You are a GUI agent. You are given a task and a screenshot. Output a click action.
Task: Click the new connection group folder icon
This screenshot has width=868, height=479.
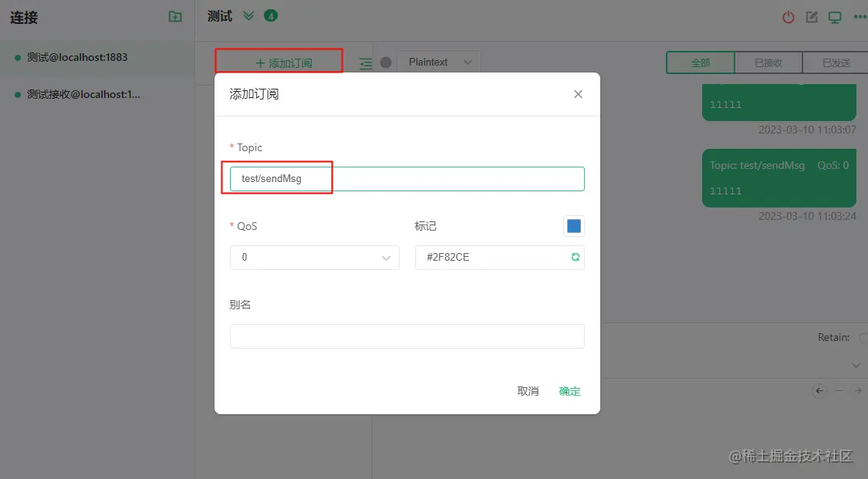tap(175, 17)
